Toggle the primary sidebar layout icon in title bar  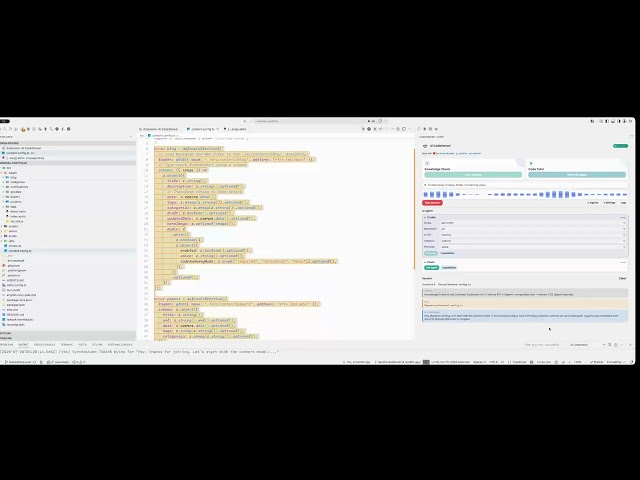coord(607,121)
